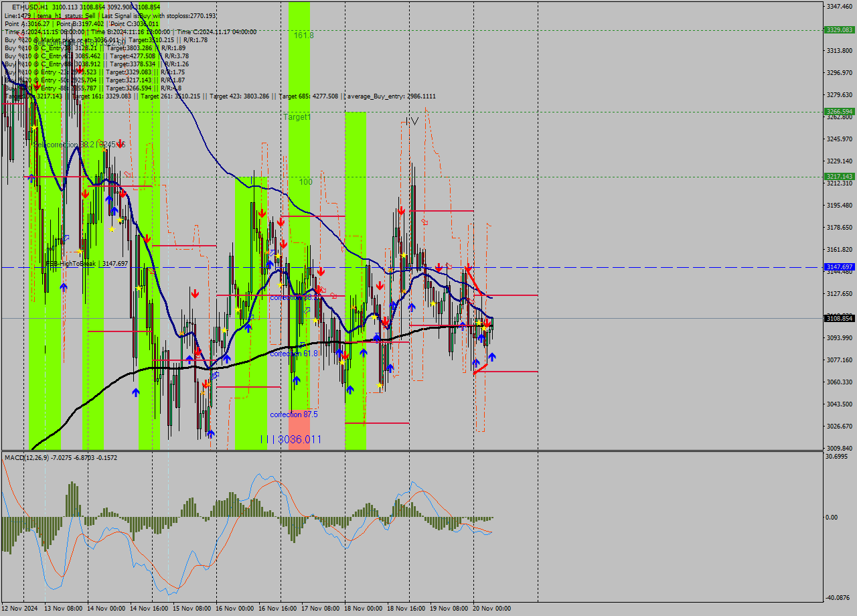Click the green 3217.143 price label
The width and height of the screenshot is (857, 616).
[x=840, y=176]
